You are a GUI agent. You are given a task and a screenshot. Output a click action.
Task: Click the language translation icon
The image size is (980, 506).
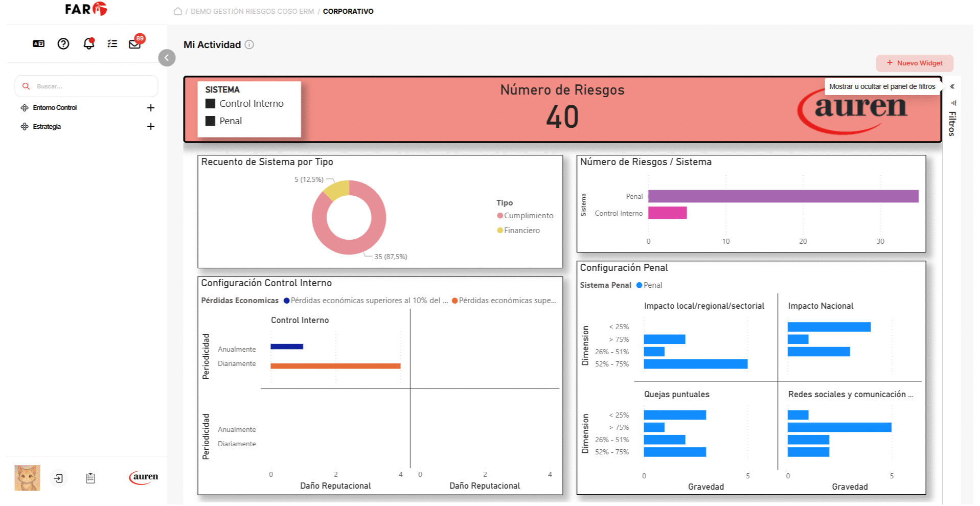coord(38,44)
